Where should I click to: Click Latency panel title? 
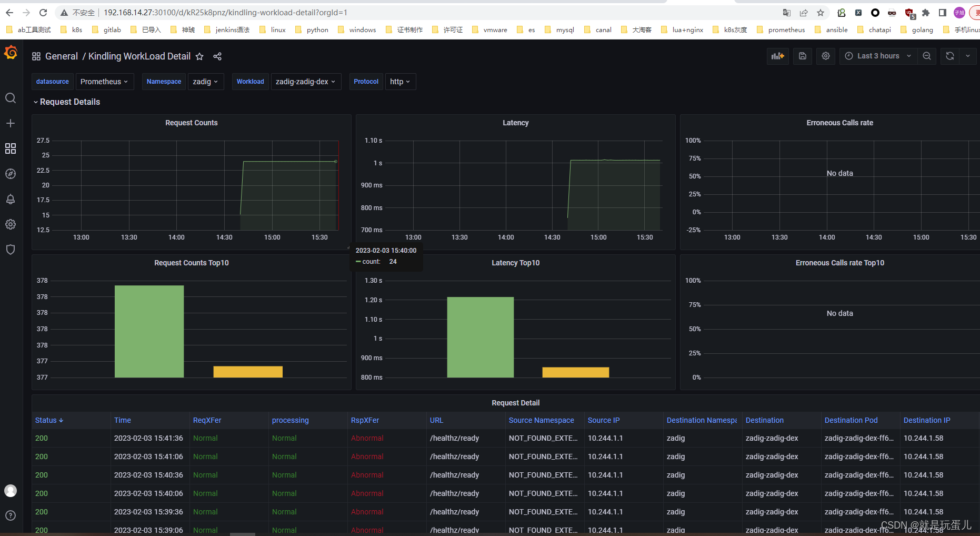(x=515, y=123)
